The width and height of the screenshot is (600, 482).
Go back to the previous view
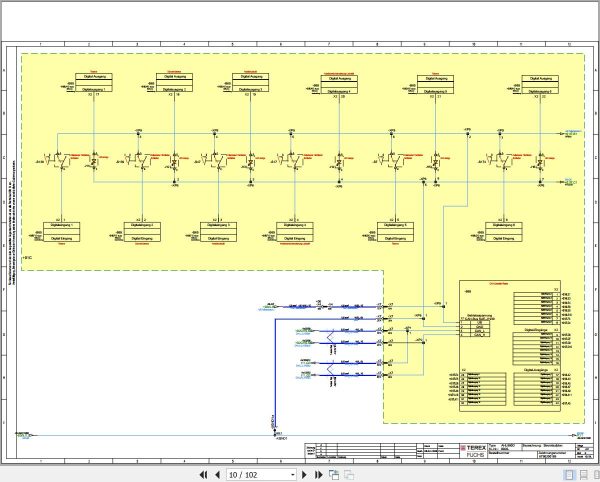(x=334, y=475)
